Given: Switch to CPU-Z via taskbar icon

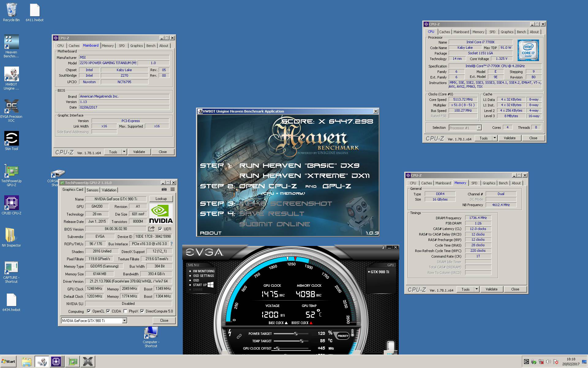Looking at the screenshot, I should tap(56, 362).
